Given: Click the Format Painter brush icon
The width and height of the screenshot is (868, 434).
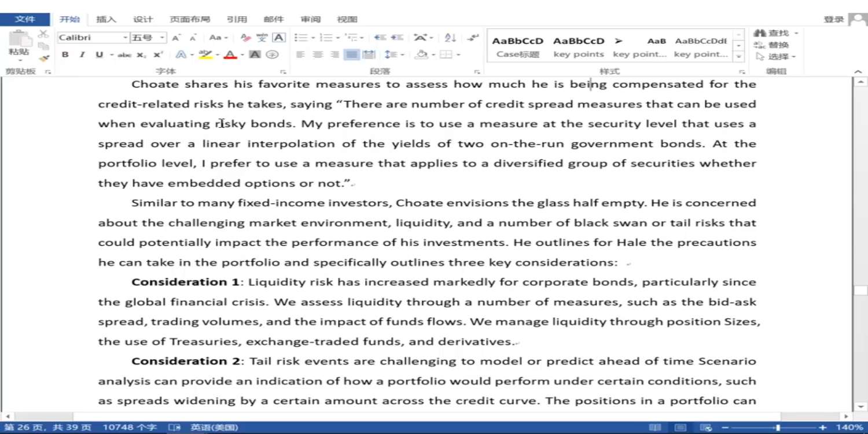Looking at the screenshot, I should pos(43,58).
